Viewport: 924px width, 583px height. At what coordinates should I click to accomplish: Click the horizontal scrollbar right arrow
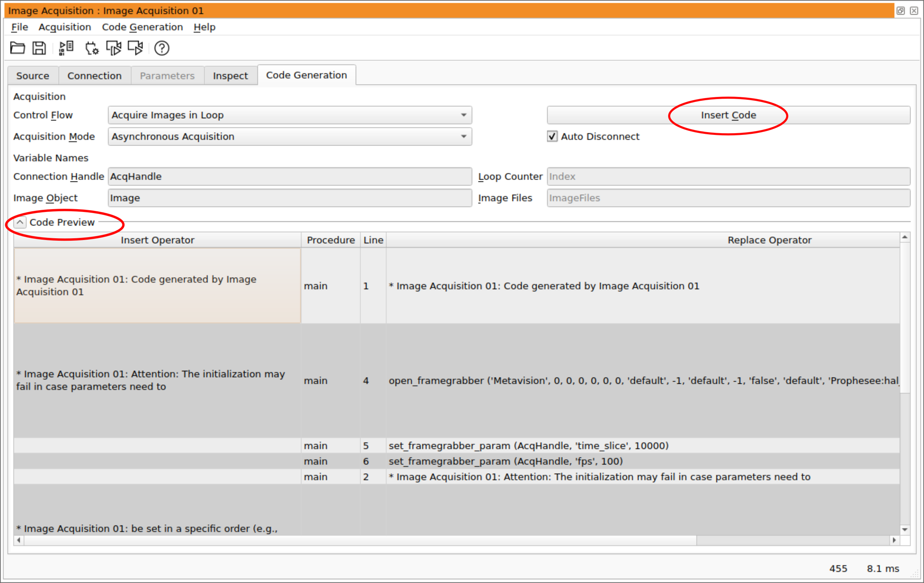pos(895,540)
